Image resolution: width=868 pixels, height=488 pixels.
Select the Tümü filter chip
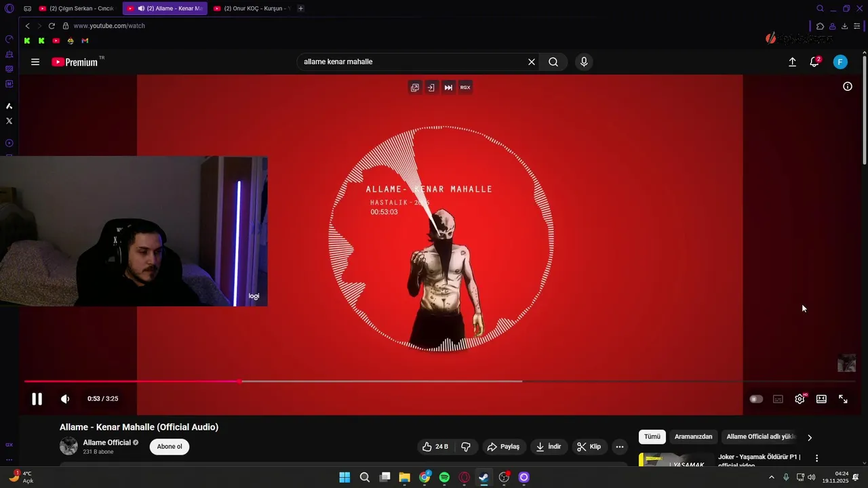coord(652,437)
